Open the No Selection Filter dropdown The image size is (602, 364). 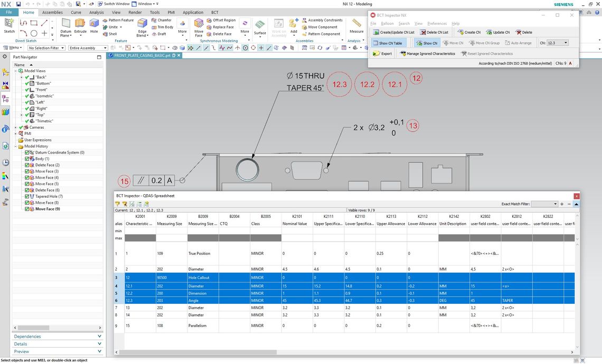point(46,48)
